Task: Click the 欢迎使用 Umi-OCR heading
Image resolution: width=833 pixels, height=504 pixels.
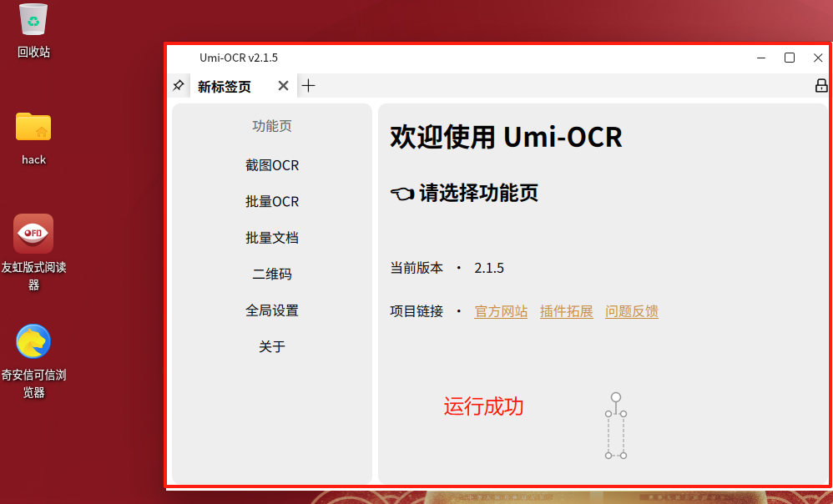Action: 507,137
